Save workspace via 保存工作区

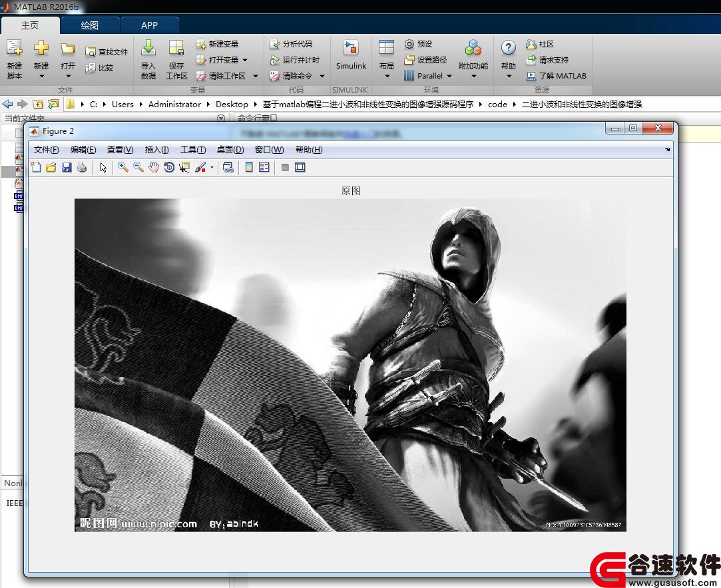[176, 59]
